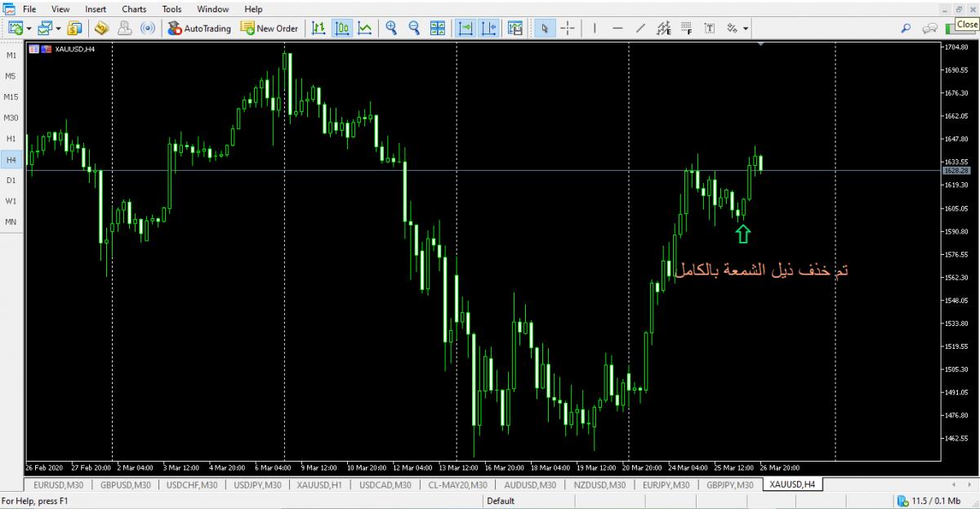Select the candlestick chart icon

pos(342,28)
